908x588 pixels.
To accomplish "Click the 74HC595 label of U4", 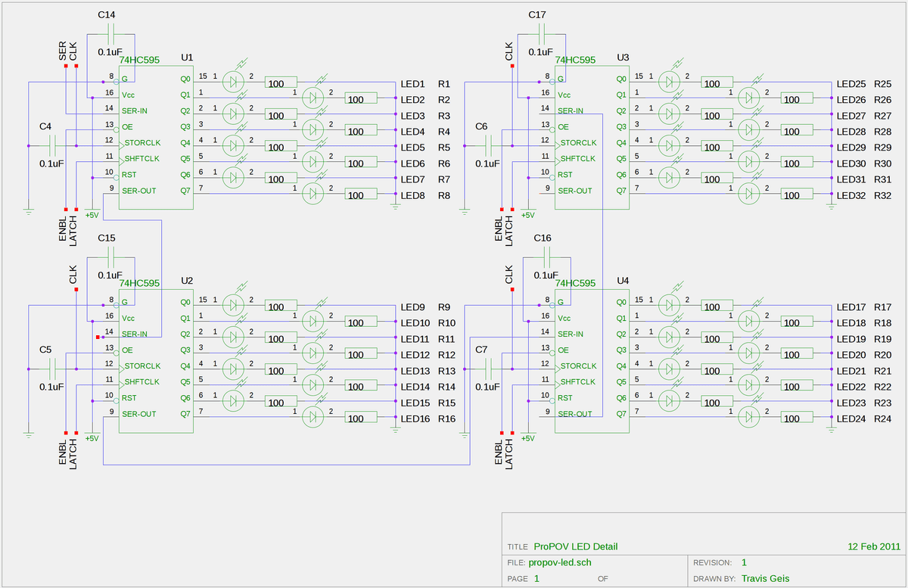I will pyautogui.click(x=575, y=283).
